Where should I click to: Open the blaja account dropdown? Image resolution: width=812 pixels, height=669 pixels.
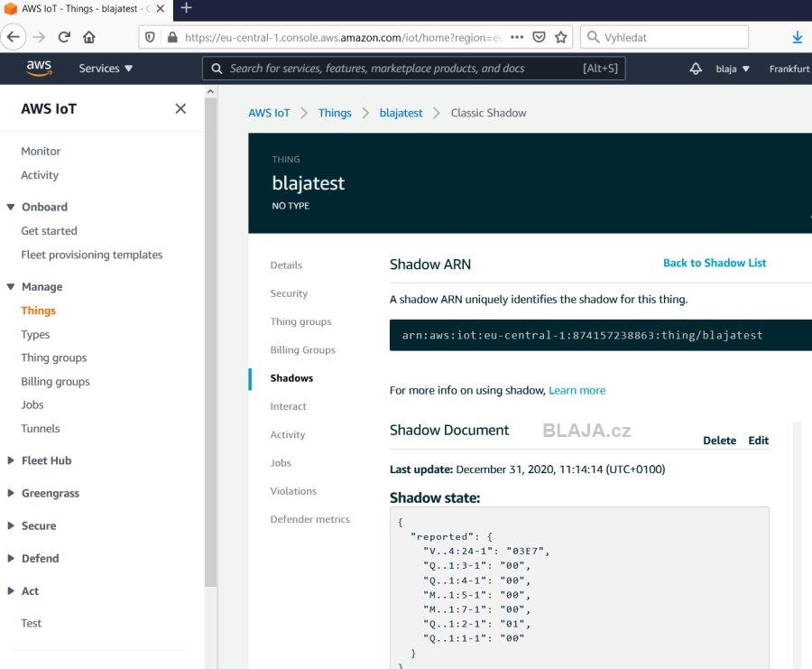pyautogui.click(x=733, y=69)
